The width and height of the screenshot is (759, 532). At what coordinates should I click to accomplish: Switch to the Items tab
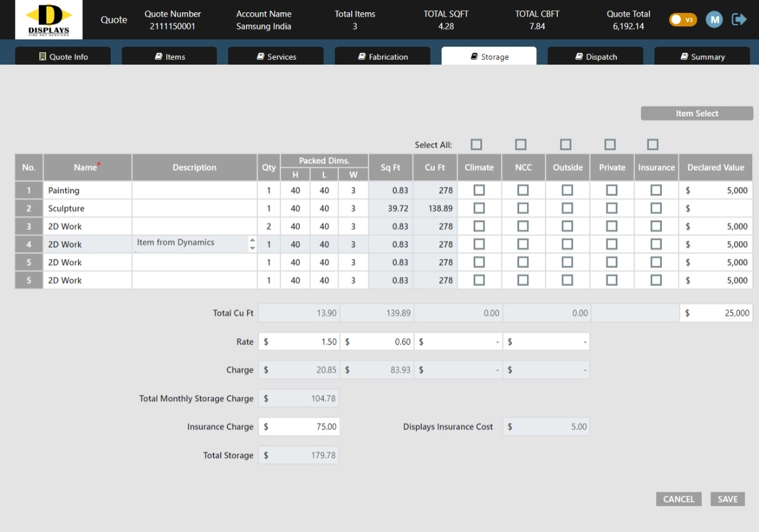169,57
